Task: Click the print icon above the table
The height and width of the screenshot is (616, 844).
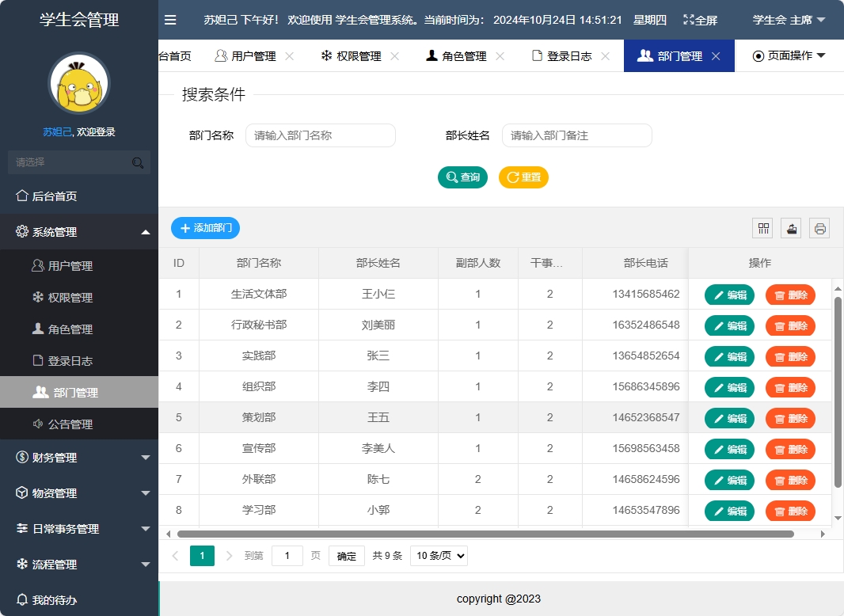Action: pos(819,228)
